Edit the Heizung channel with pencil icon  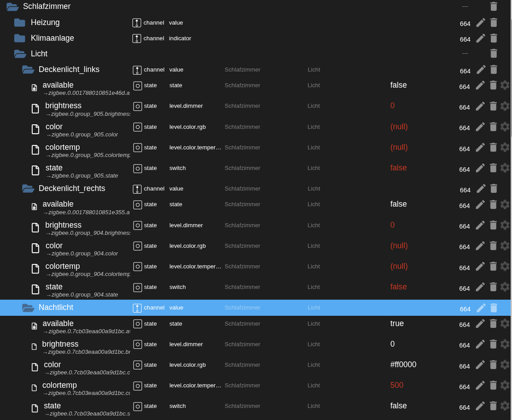[x=481, y=22]
